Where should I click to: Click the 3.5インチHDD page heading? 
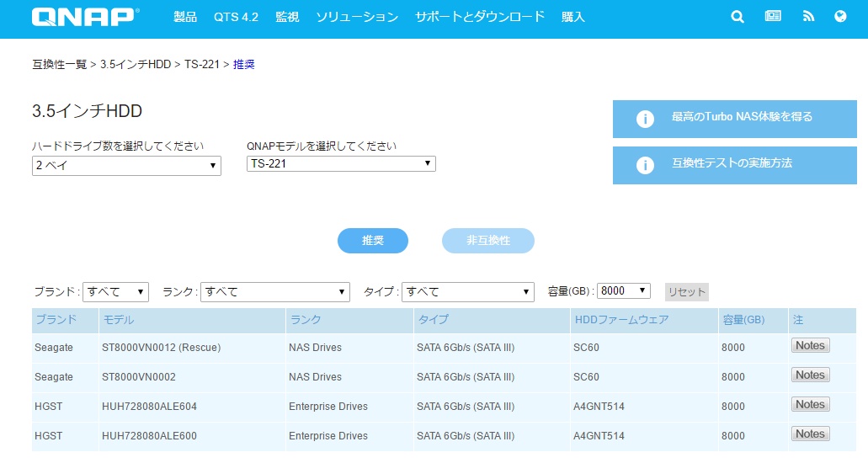[87, 111]
